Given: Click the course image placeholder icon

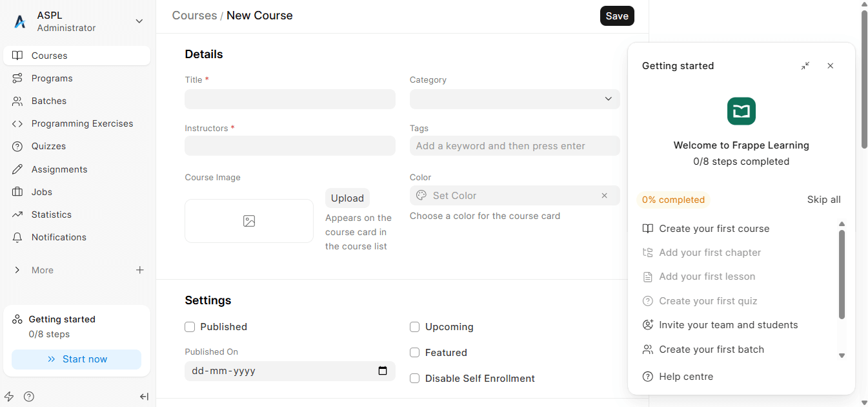Looking at the screenshot, I should pos(249,221).
